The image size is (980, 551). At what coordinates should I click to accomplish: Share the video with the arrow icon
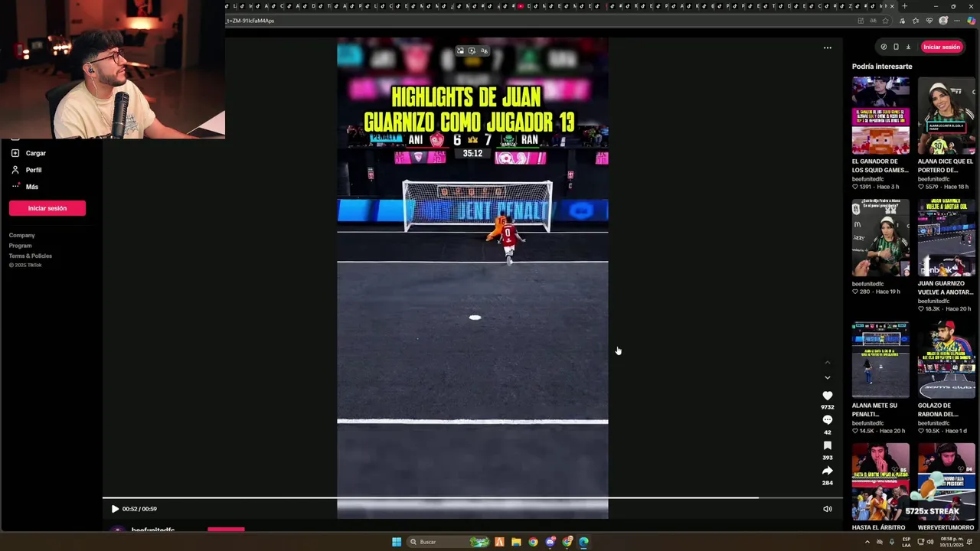pyautogui.click(x=827, y=471)
